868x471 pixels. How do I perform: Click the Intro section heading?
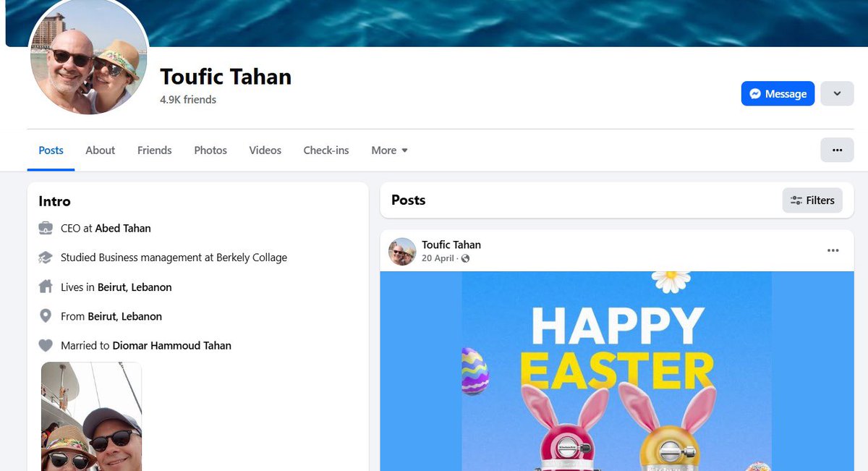(55, 201)
